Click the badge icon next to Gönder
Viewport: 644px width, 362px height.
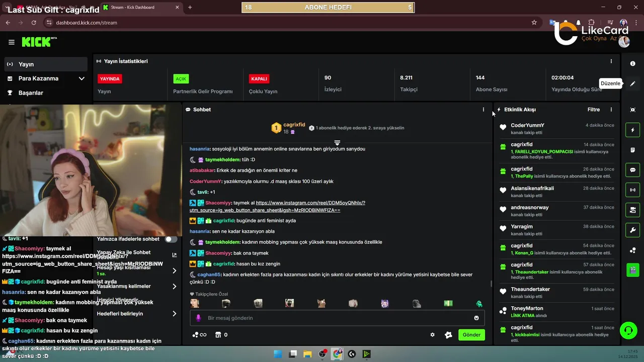click(x=448, y=335)
